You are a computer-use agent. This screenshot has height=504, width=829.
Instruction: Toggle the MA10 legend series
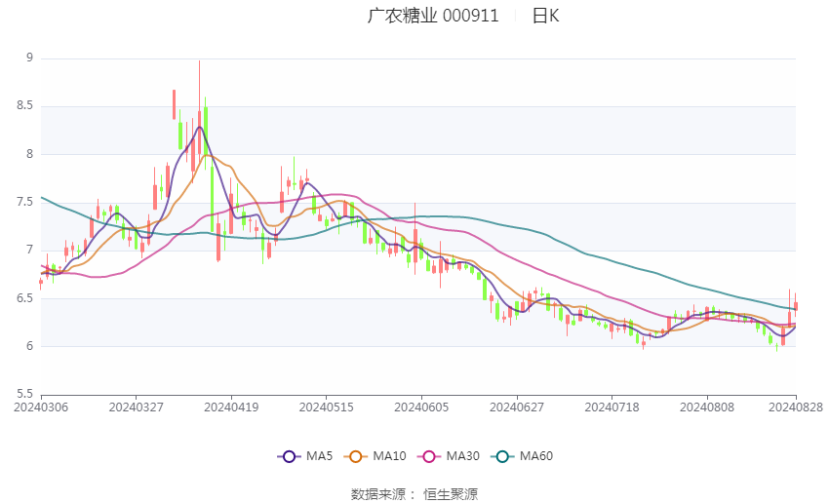[375, 456]
